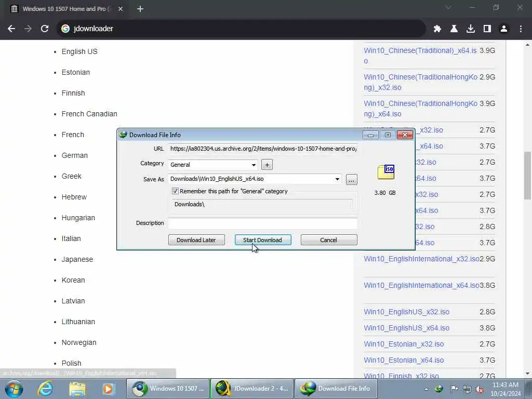Select the Estonian list item
532x399 pixels.
pyautogui.click(x=76, y=72)
